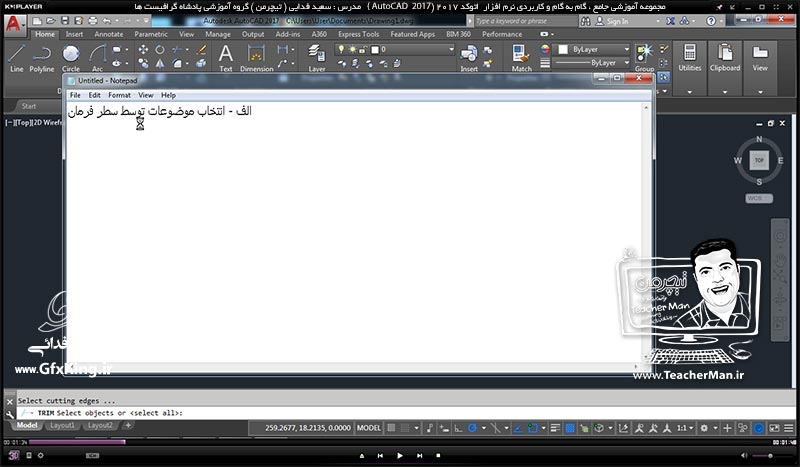Select the Polyline tool

pos(41,58)
